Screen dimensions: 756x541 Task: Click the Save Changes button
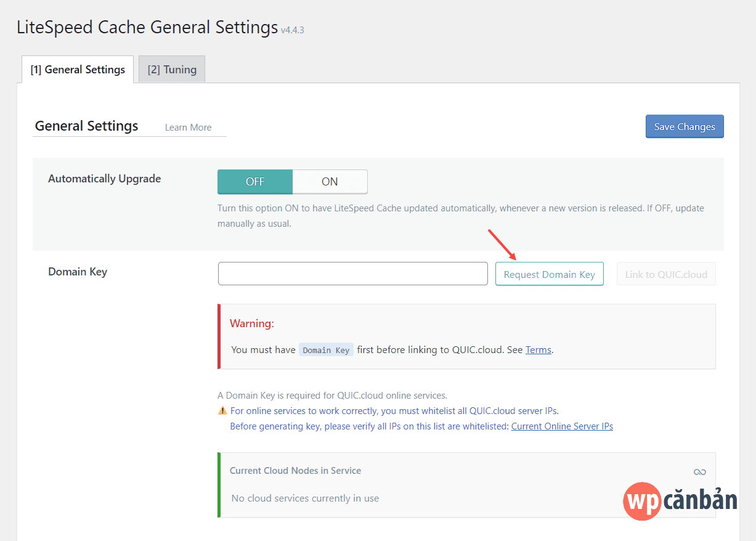(x=685, y=126)
